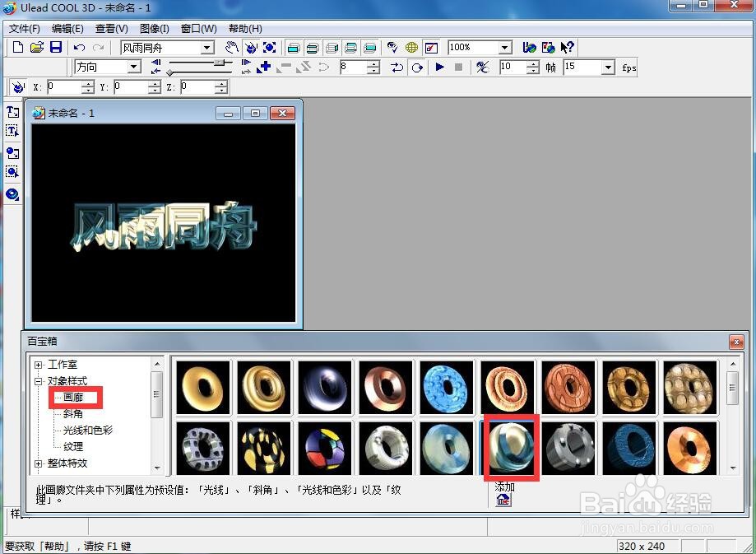Open the 100% zoom dropdown
This screenshot has height=554, width=756.
(x=505, y=48)
